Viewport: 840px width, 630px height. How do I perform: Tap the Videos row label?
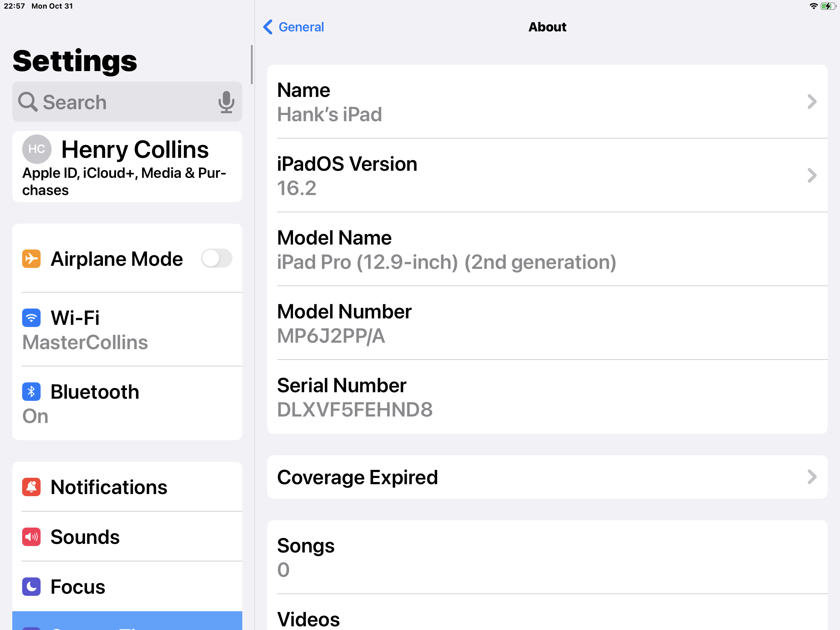coord(308,619)
